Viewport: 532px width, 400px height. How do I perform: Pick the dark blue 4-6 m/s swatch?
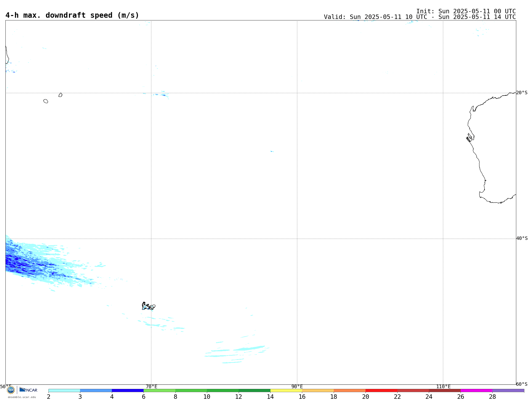pos(128,390)
